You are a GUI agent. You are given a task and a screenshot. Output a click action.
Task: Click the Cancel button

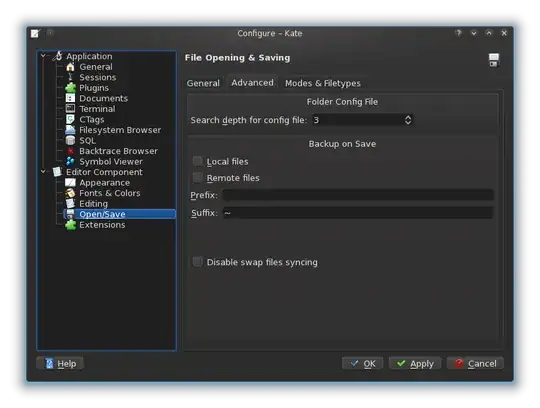click(x=475, y=364)
